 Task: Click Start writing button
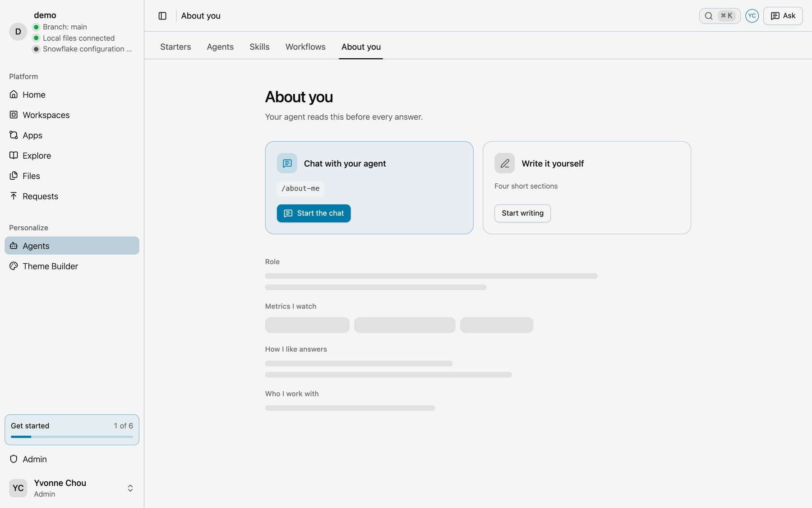522,213
